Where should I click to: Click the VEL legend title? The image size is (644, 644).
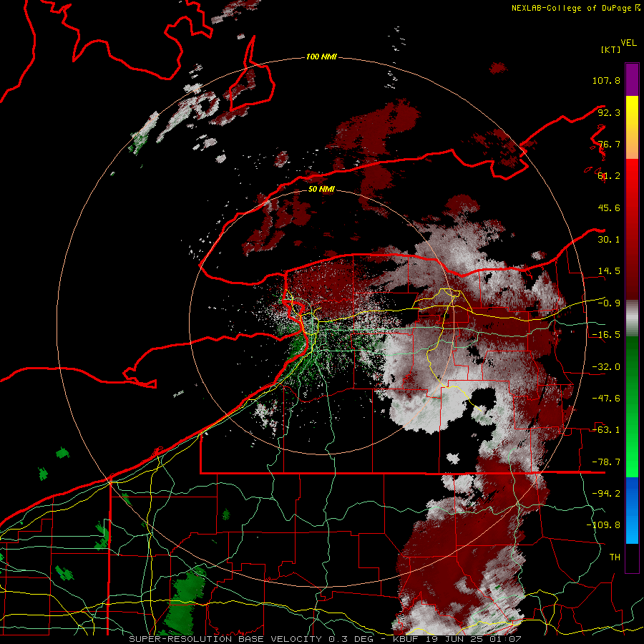[x=628, y=43]
